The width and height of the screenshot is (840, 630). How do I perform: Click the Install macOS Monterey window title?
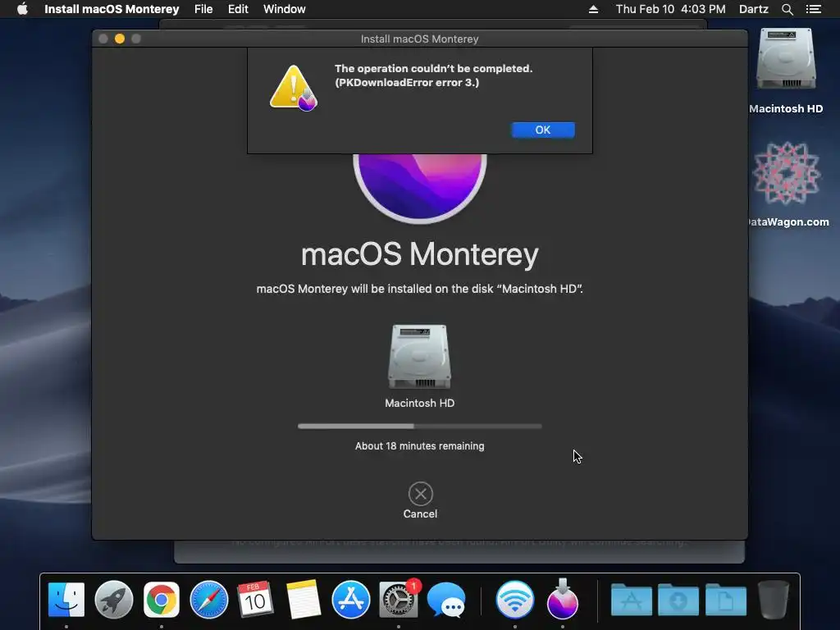click(x=419, y=39)
